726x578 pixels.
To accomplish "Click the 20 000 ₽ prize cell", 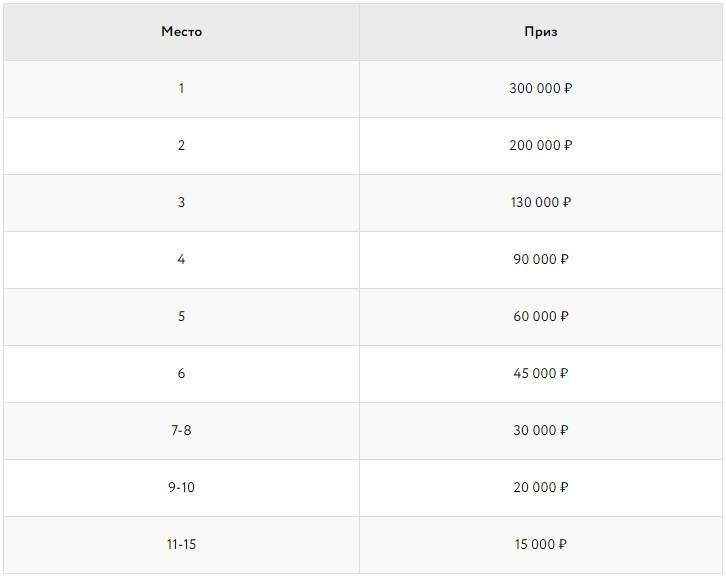I will pyautogui.click(x=541, y=488).
